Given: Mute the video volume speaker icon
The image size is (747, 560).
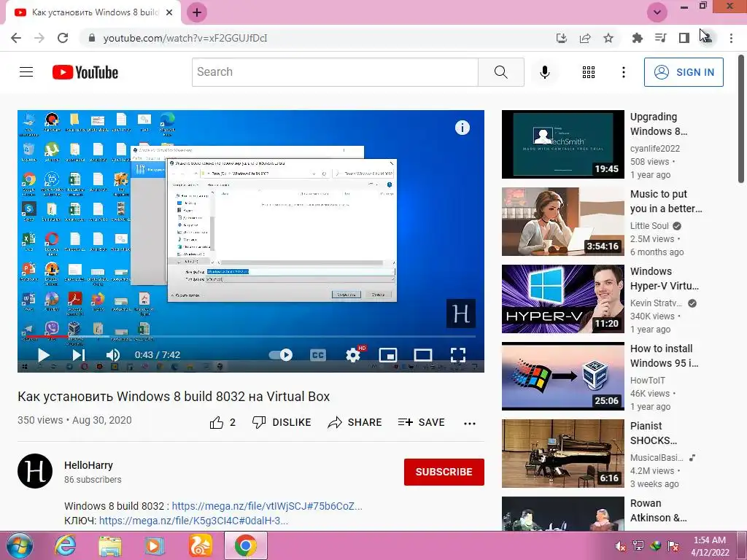Looking at the screenshot, I should tap(113, 355).
